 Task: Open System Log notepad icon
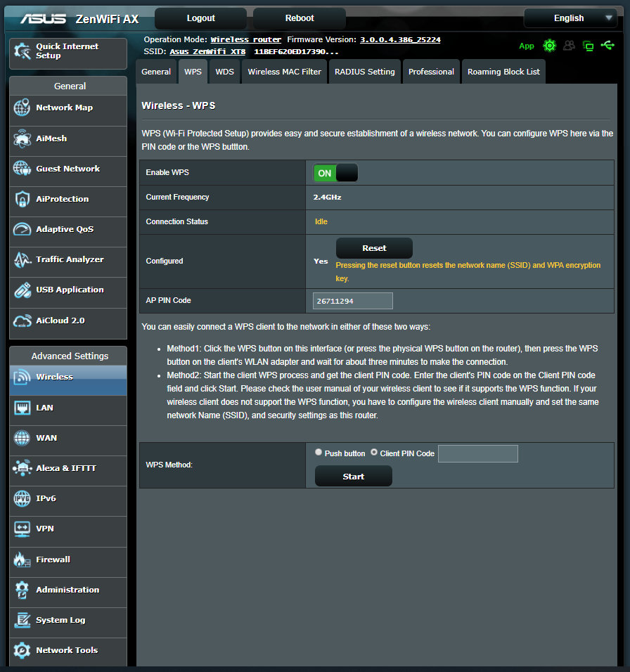(x=22, y=620)
